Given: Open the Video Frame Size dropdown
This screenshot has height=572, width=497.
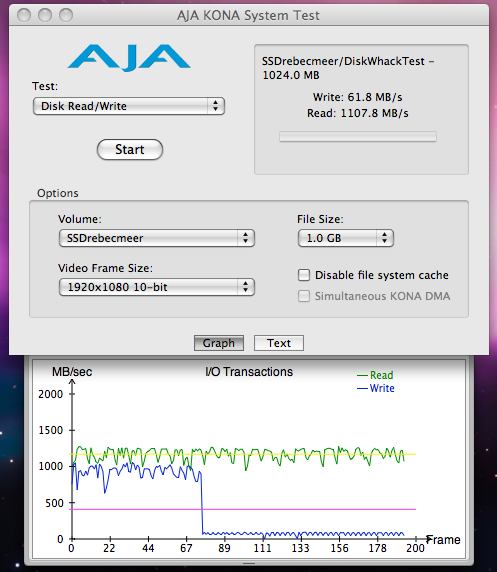Looking at the screenshot, I should [x=157, y=287].
